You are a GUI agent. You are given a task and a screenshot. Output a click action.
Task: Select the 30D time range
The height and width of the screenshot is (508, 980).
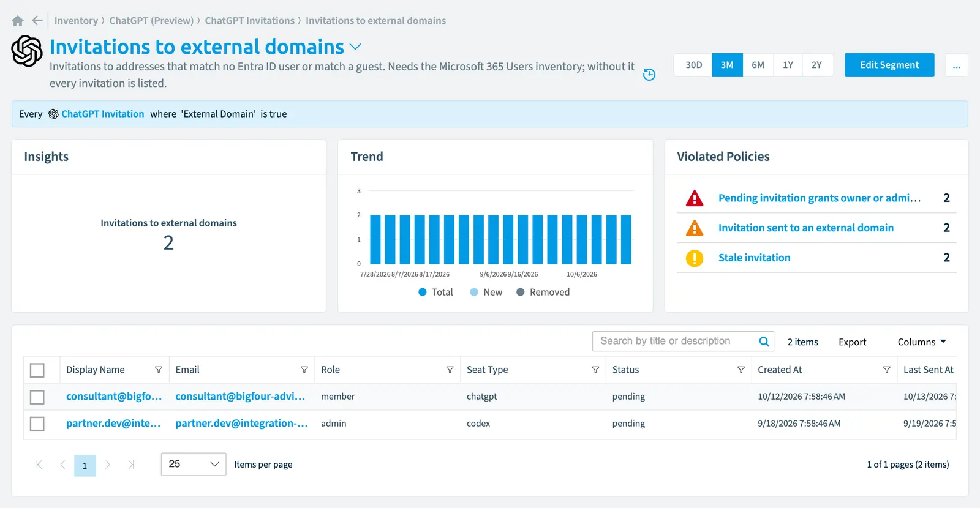point(693,65)
